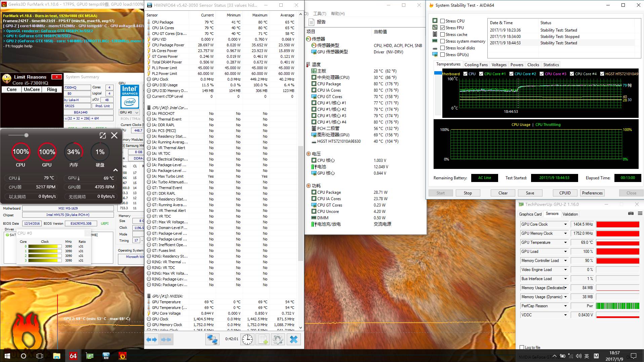This screenshot has height=362, width=644.
Task: Switch to GPU-Z Graphics Card tab
Action: click(x=530, y=214)
